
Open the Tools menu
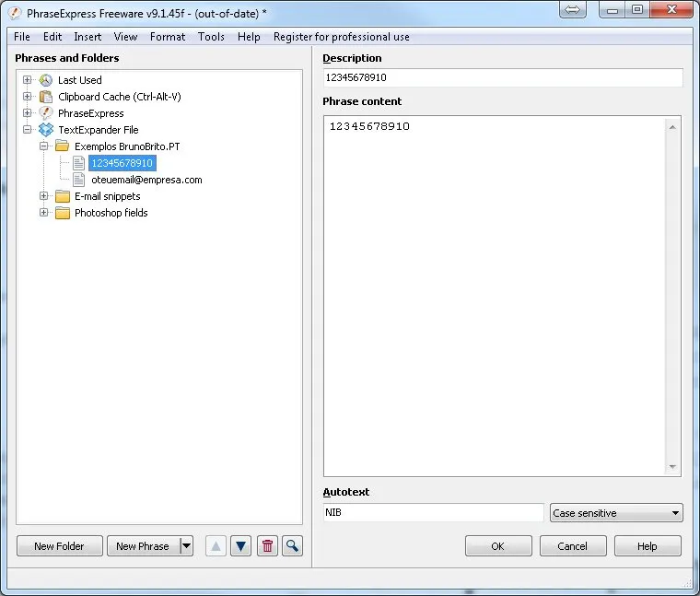click(211, 37)
